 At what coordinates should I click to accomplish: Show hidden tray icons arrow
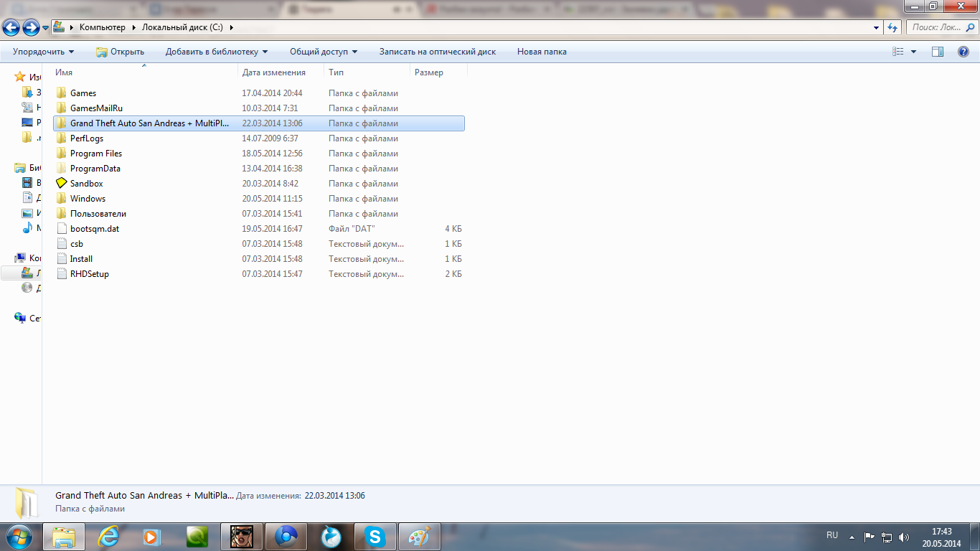click(852, 537)
